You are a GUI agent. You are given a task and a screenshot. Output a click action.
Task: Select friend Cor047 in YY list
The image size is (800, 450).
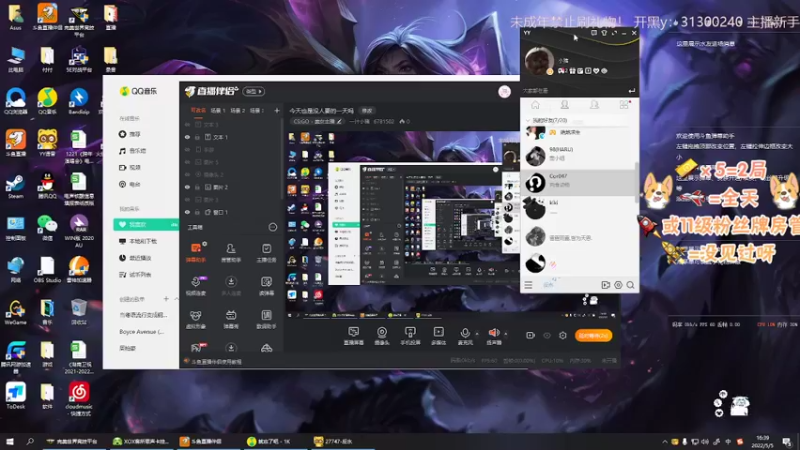(578, 182)
